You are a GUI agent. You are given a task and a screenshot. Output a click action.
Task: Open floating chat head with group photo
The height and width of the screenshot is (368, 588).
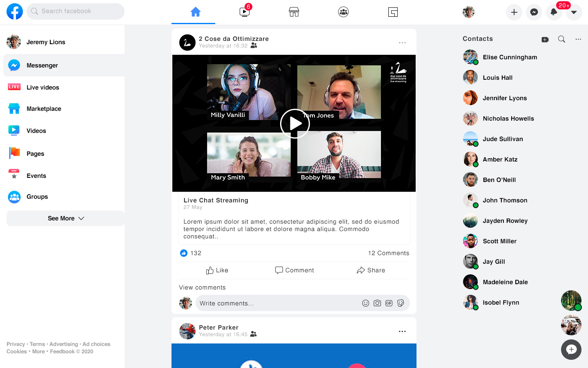[x=571, y=325]
